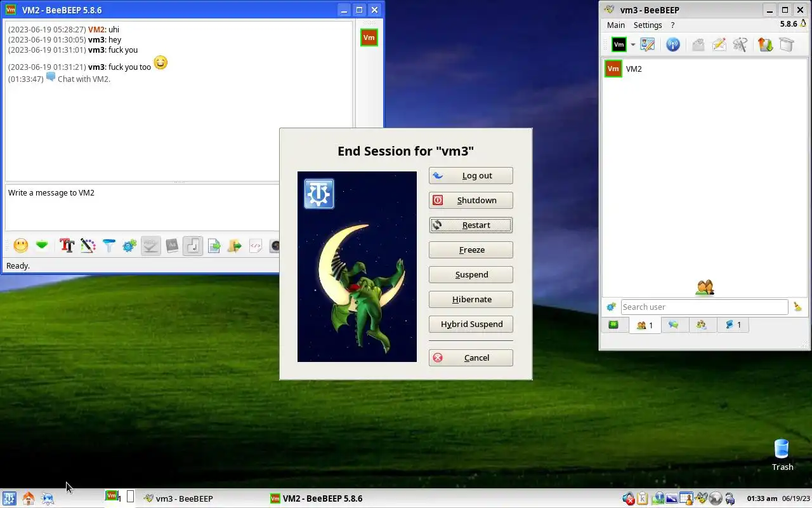Click the Shutdown button
Viewport: 812px width, 508px height.
coord(471,200)
